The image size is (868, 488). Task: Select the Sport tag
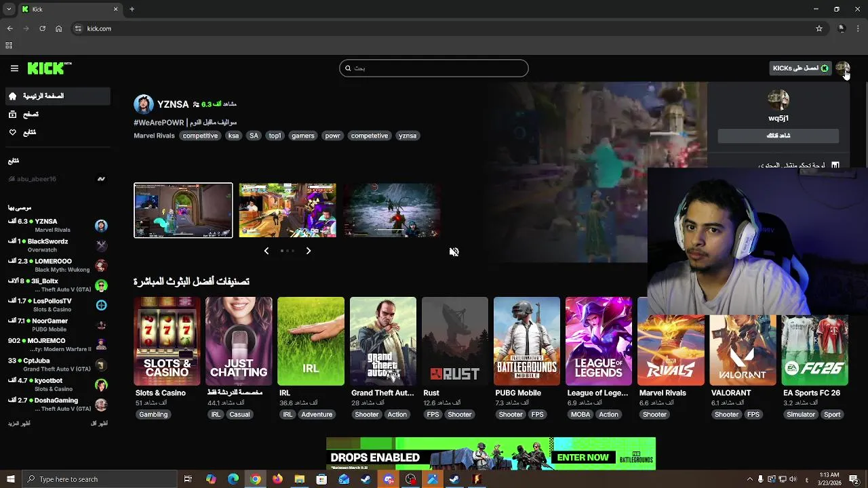[x=832, y=415]
